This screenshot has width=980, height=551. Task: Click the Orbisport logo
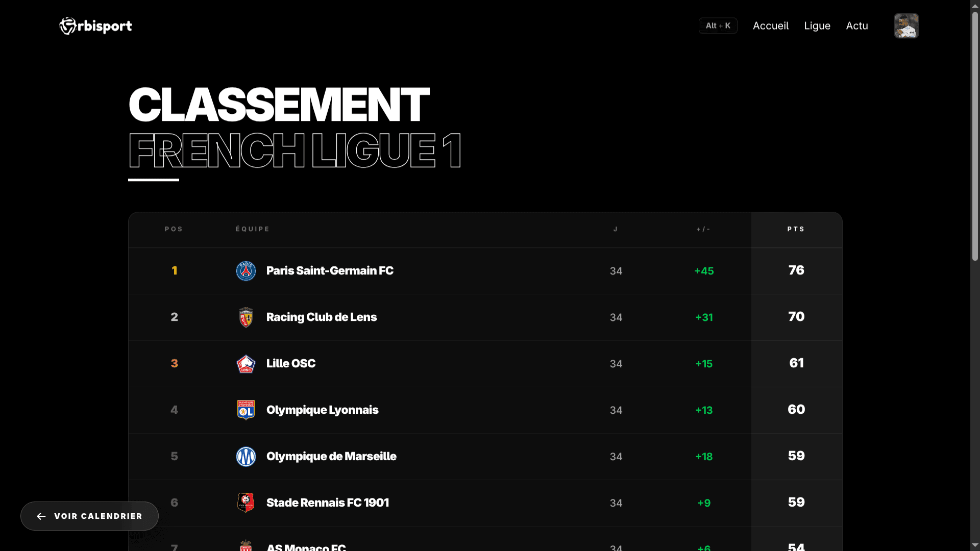95,26
